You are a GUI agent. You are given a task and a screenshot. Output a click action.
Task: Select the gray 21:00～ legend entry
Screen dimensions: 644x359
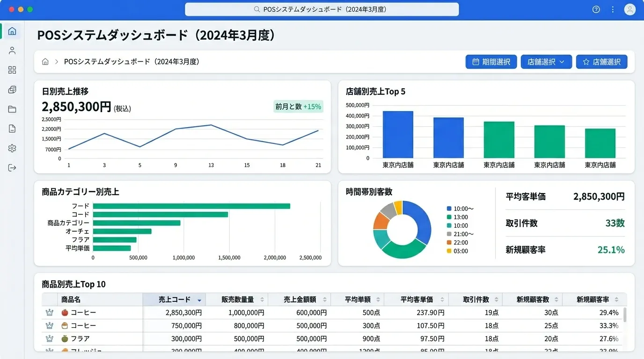pos(460,234)
